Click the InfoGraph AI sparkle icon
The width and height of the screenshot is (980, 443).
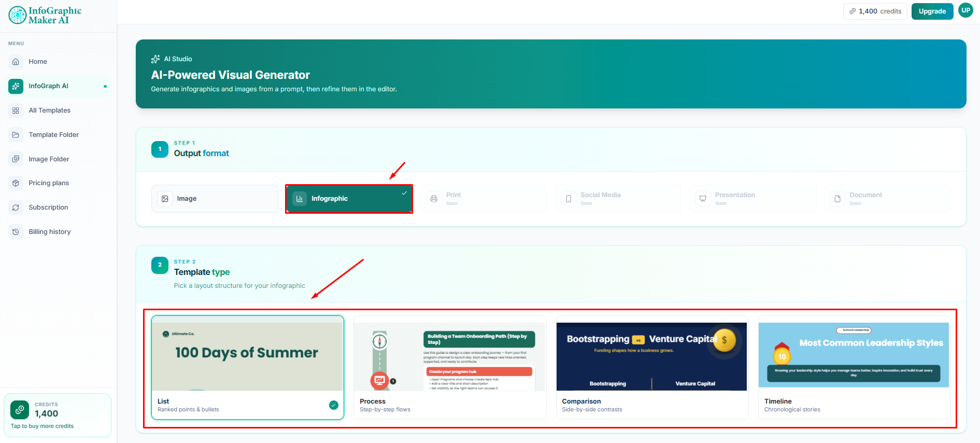[16, 86]
